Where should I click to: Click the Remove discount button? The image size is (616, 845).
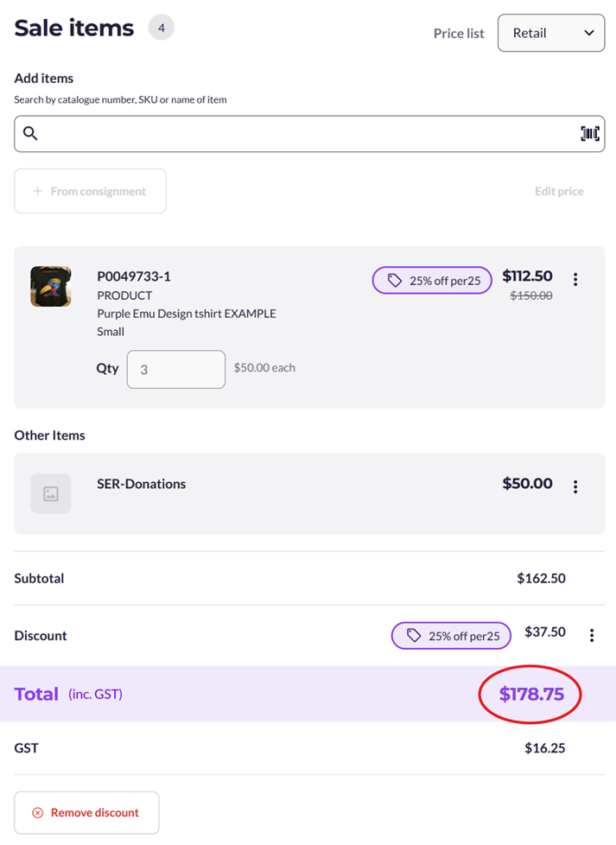[86, 813]
